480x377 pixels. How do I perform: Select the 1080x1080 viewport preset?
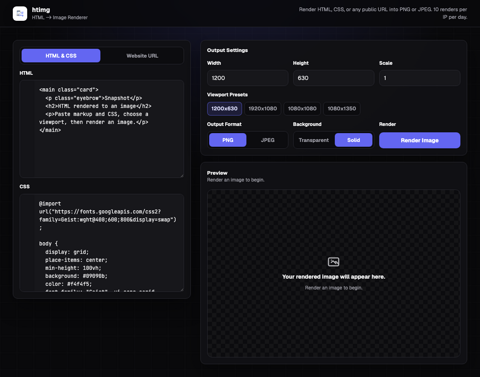[302, 109]
